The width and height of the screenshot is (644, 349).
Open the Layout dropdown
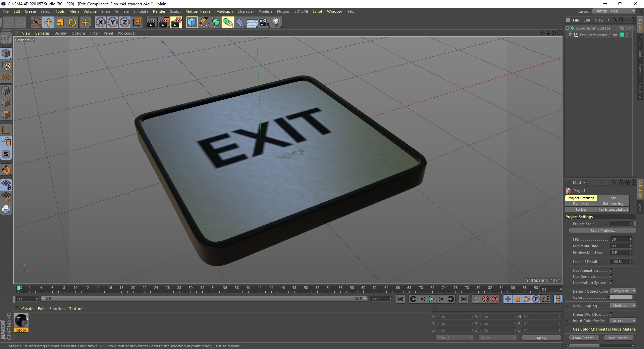614,11
